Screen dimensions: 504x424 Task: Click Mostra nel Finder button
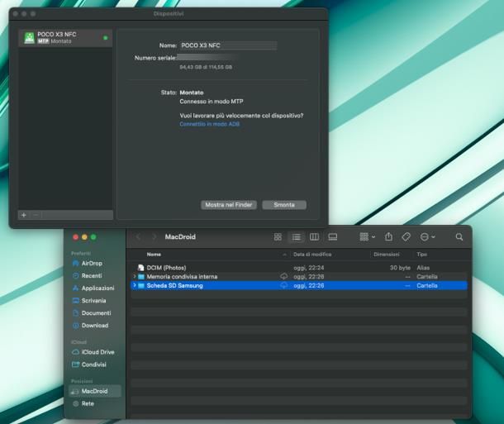229,205
